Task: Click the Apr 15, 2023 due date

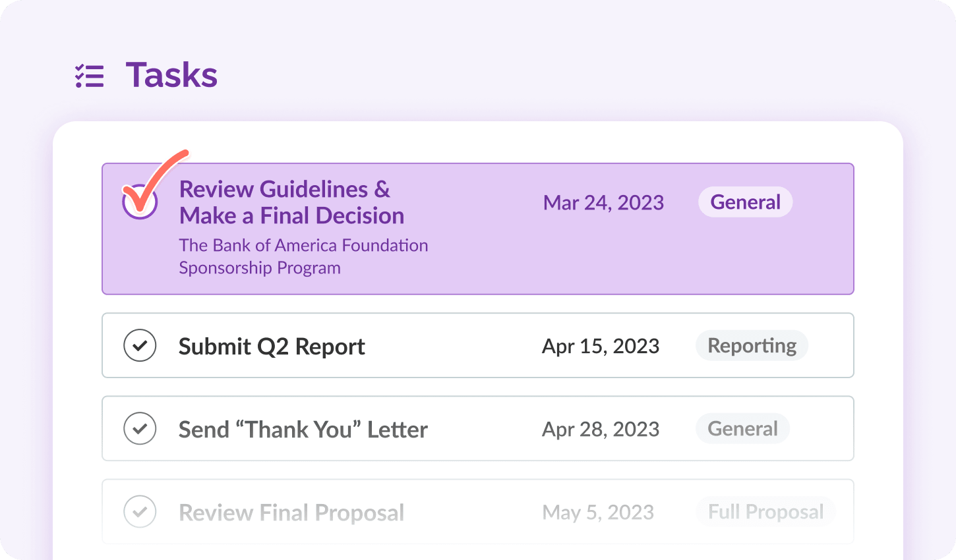Action: [601, 346]
